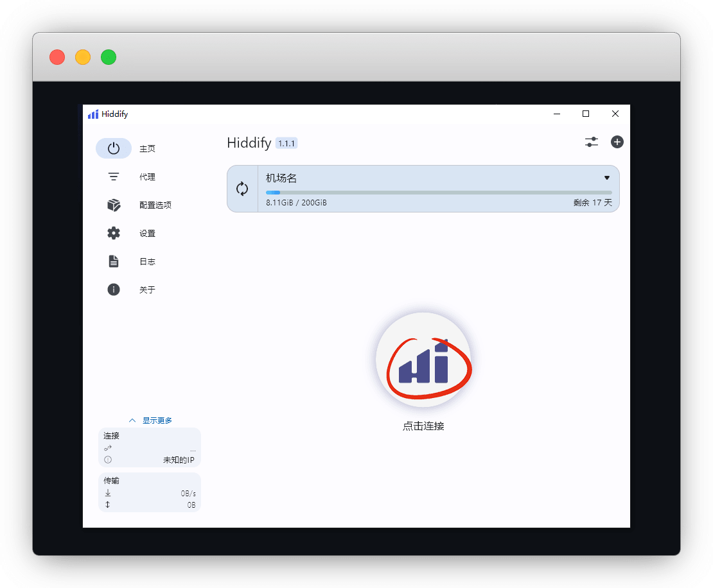The height and width of the screenshot is (588, 713).
Task: Open the 配置选项 menu item
Action: point(155,205)
